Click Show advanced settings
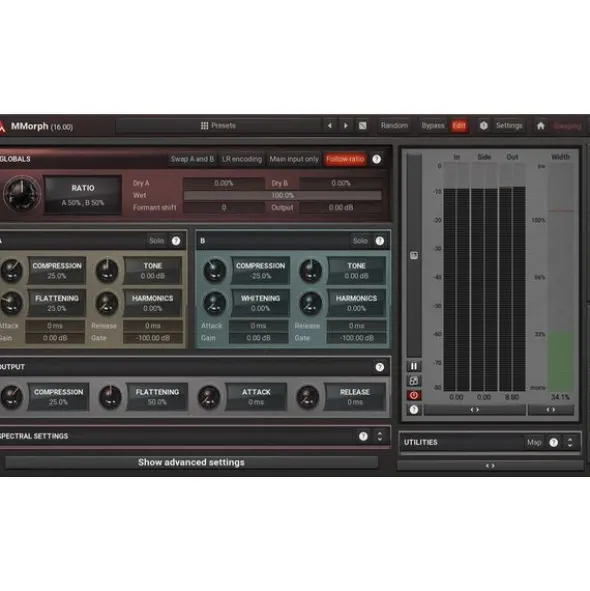Viewport: 590px width, 591px height. (191, 462)
